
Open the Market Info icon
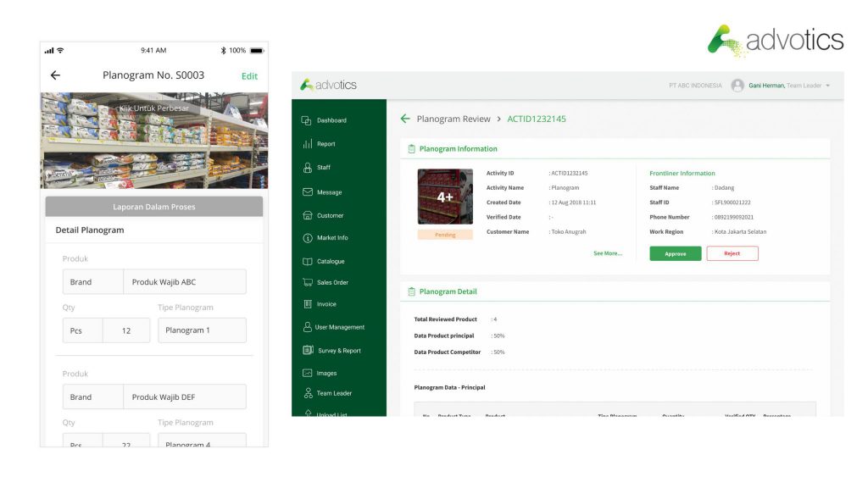(307, 238)
